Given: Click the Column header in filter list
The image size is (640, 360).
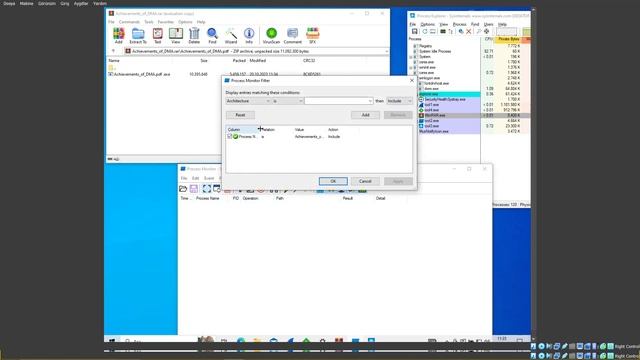Looking at the screenshot, I should (242, 129).
